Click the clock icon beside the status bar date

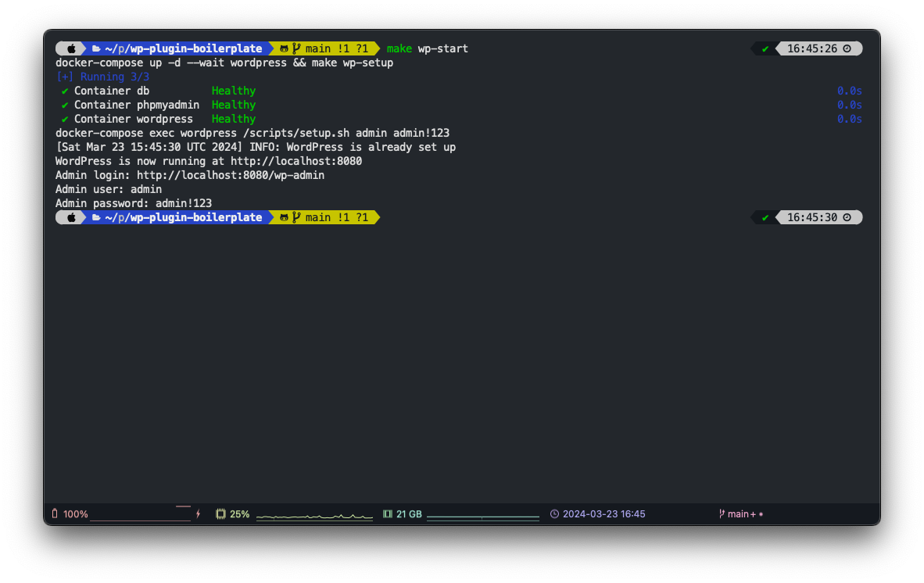tap(554, 514)
